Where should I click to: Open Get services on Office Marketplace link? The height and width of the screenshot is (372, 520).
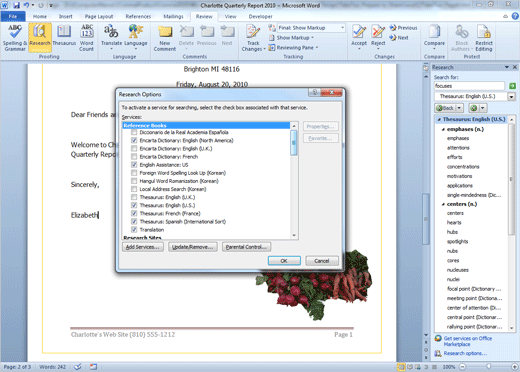pos(468,341)
